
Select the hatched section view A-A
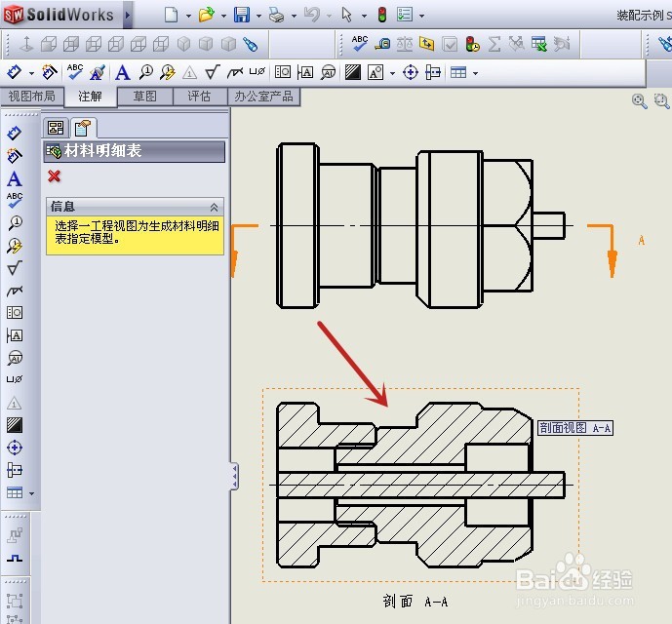[420, 485]
